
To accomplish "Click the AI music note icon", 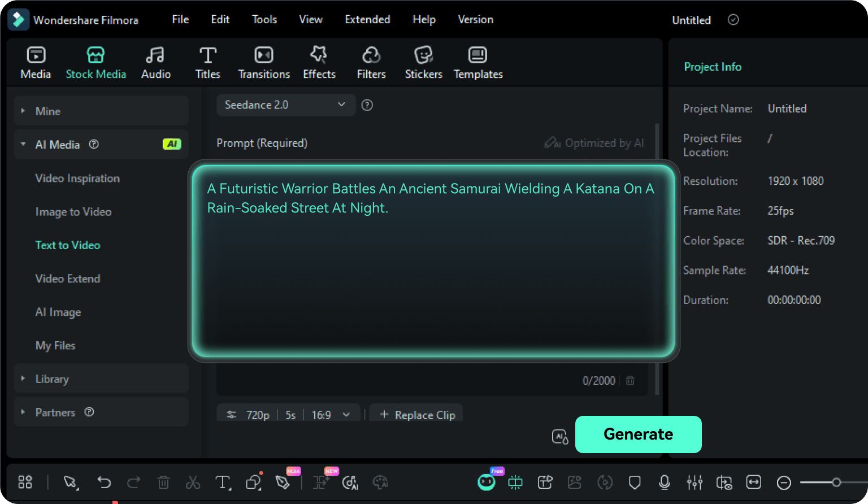I will [350, 482].
